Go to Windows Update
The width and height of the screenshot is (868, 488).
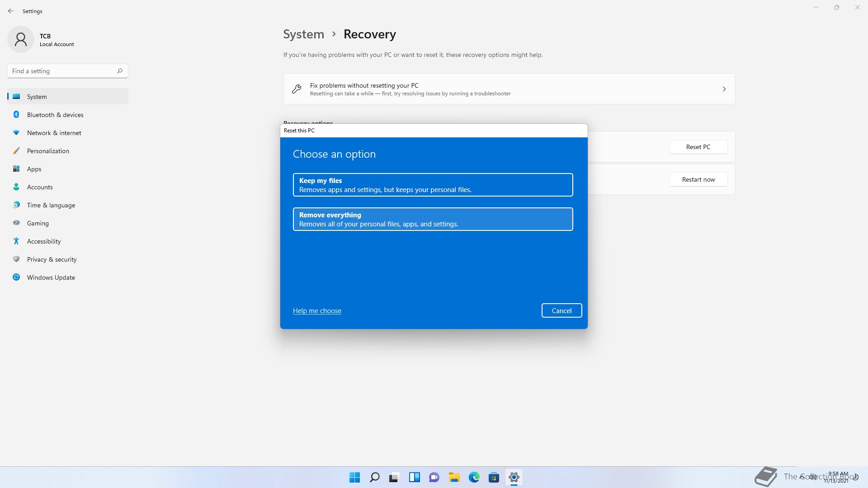click(x=68, y=277)
